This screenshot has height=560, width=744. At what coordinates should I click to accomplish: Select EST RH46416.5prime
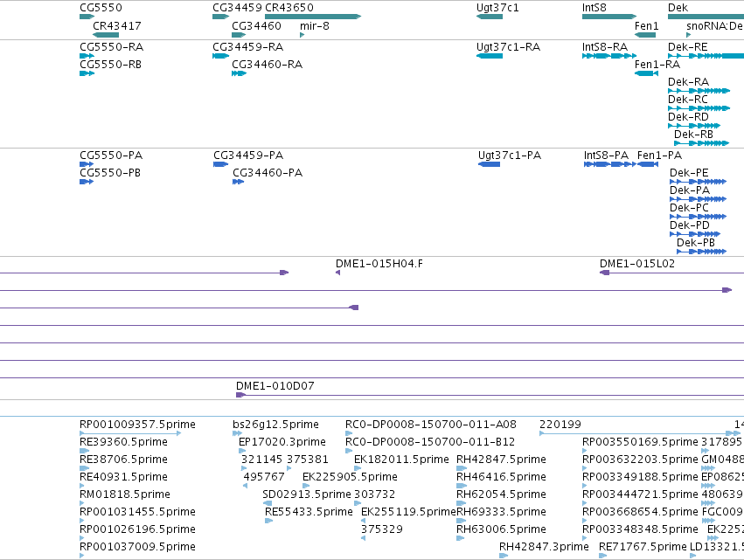[x=501, y=477]
